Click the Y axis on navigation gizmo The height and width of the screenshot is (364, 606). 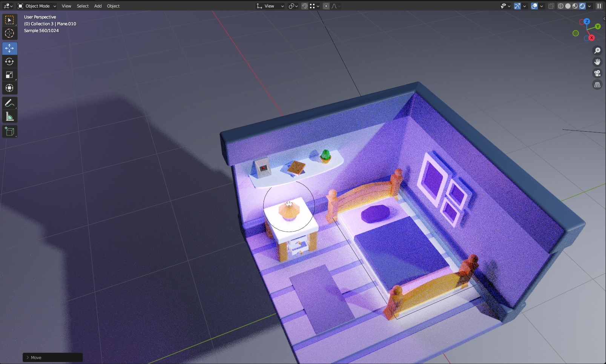[598, 26]
